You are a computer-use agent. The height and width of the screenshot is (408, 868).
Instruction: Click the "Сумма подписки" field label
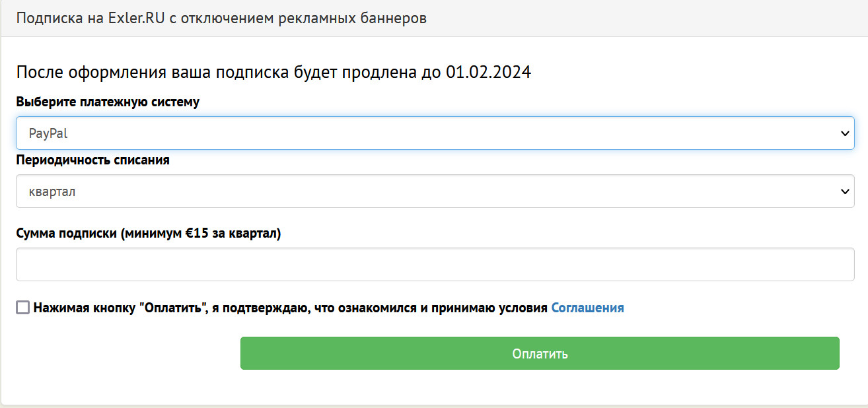point(149,234)
